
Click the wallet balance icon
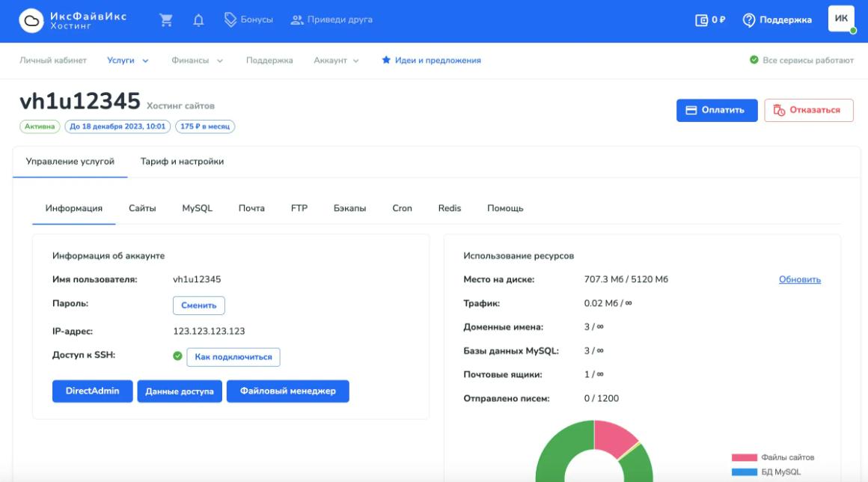[x=701, y=20]
